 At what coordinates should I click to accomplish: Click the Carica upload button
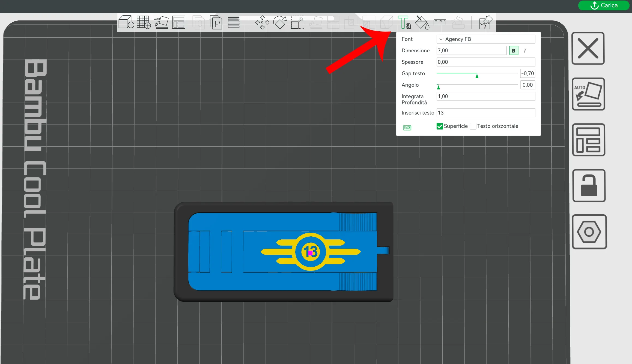604,5
